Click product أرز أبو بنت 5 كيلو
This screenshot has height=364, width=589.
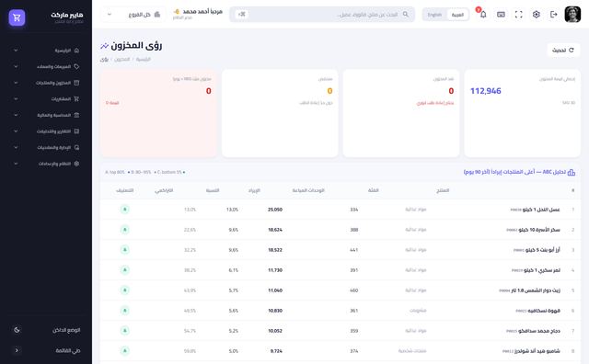542,250
